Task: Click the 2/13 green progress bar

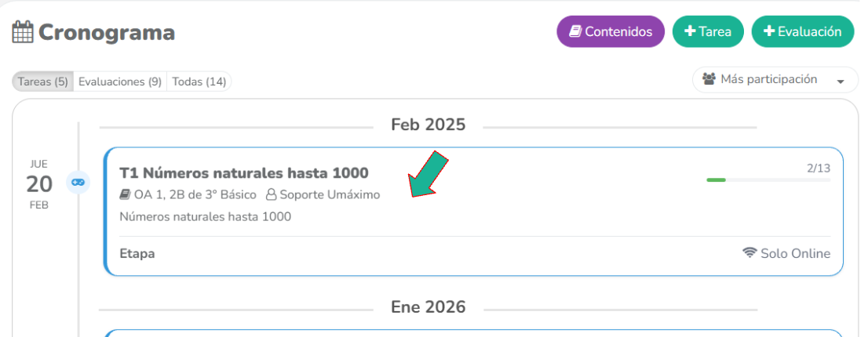Action: tap(768, 180)
